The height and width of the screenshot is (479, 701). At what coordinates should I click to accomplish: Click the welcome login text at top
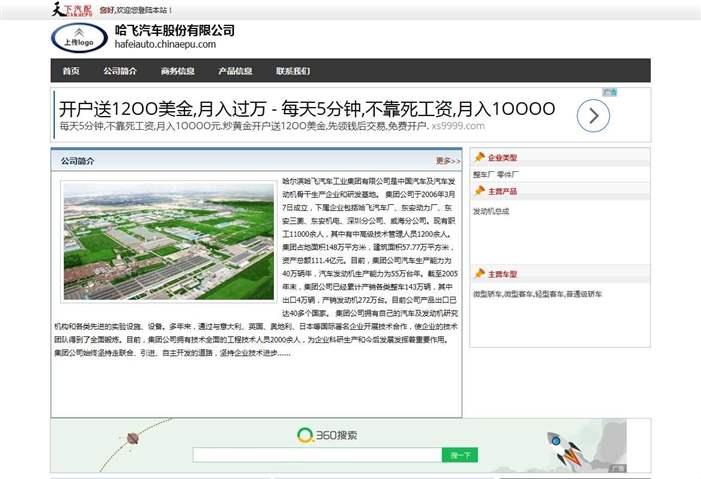tap(135, 10)
